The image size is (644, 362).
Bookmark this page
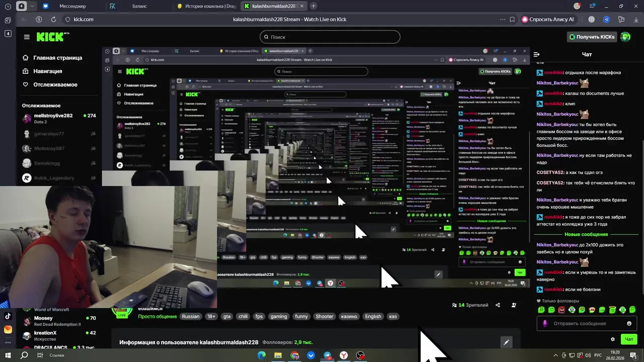[512, 19]
